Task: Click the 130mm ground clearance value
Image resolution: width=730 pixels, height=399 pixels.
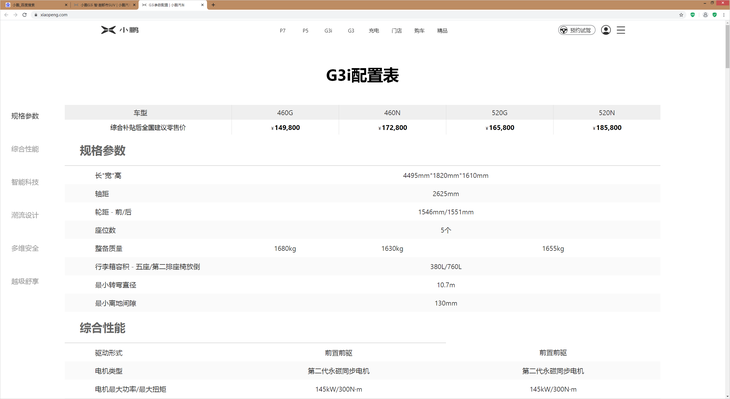Action: coord(446,303)
